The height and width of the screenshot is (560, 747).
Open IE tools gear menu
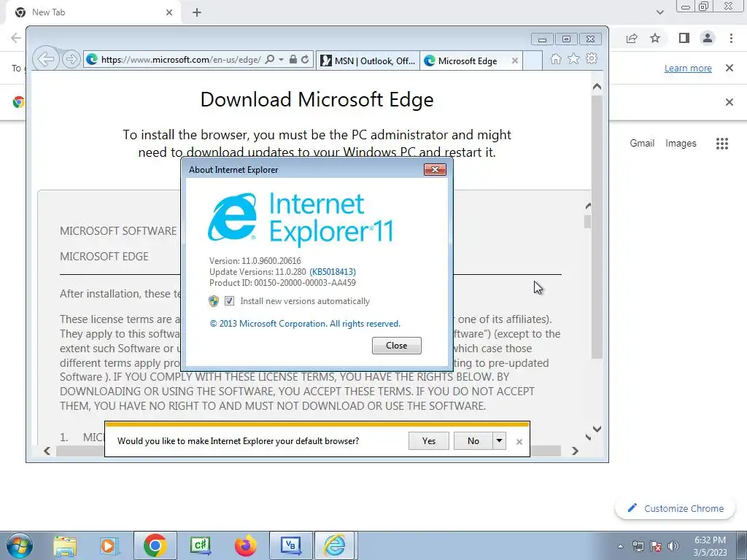pos(592,58)
